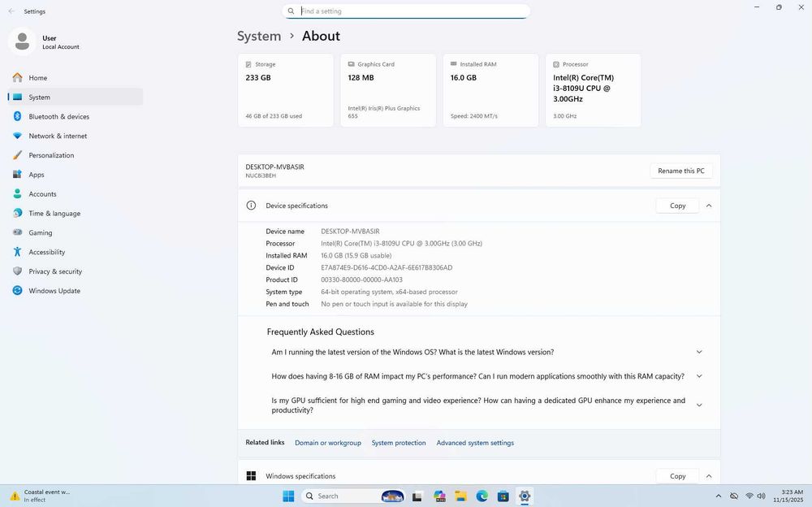Open System protection link
The height and width of the screenshot is (507, 812).
(399, 443)
